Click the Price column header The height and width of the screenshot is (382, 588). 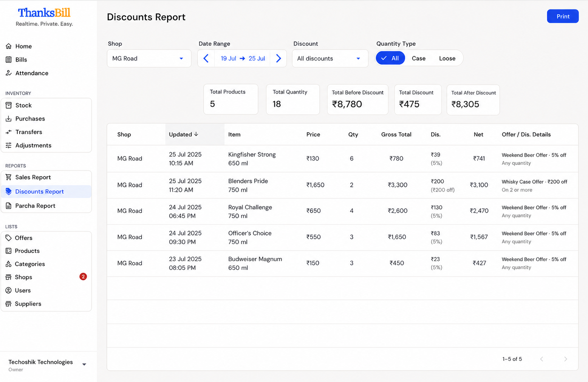[313, 135]
